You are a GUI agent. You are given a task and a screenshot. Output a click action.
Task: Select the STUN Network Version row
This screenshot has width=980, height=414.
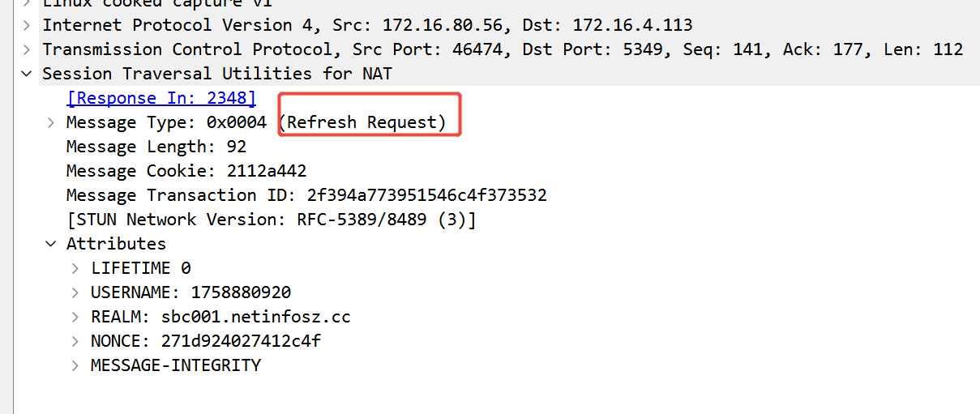(271, 220)
